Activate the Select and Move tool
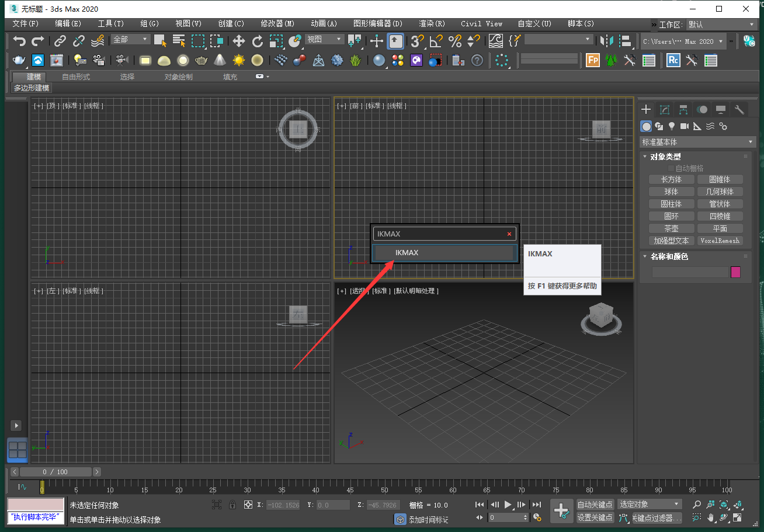 tap(239, 41)
